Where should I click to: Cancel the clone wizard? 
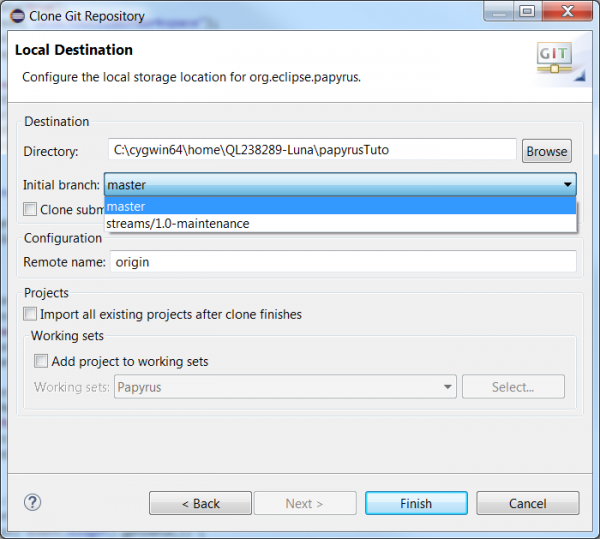click(x=528, y=503)
